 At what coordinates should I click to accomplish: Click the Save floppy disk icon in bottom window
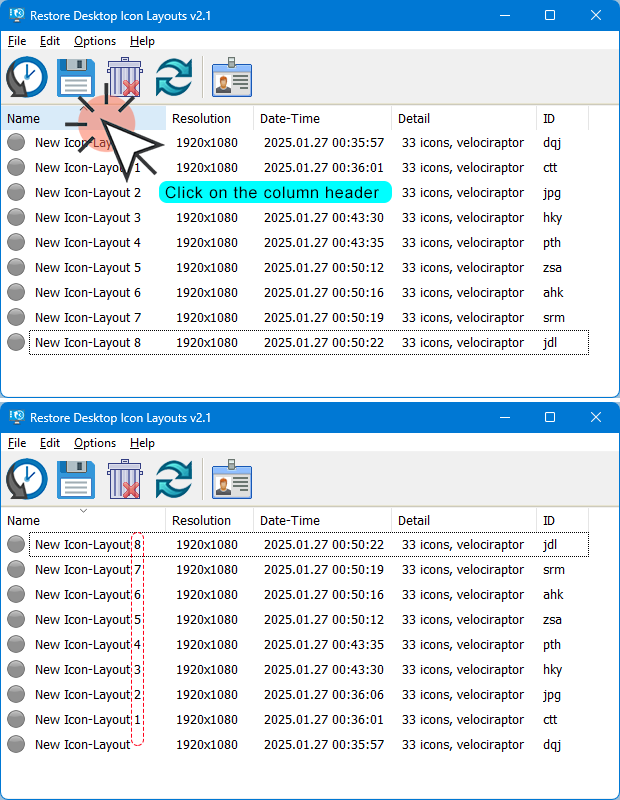[76, 480]
